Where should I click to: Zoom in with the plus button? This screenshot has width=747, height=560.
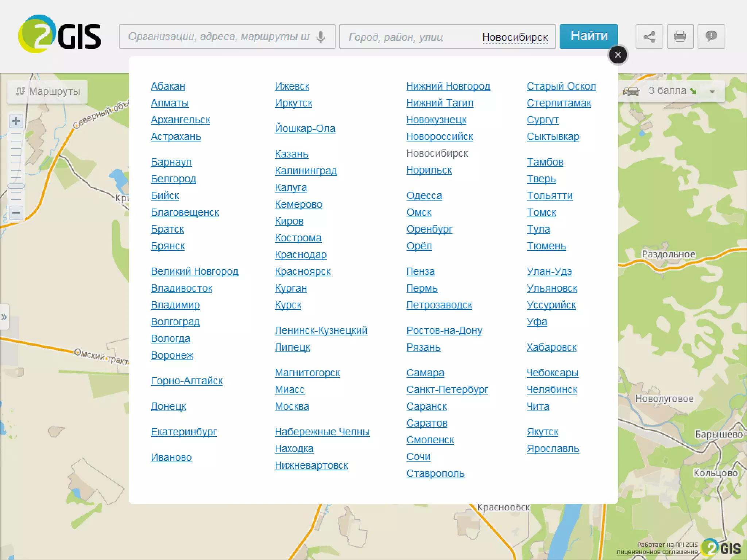pos(16,121)
